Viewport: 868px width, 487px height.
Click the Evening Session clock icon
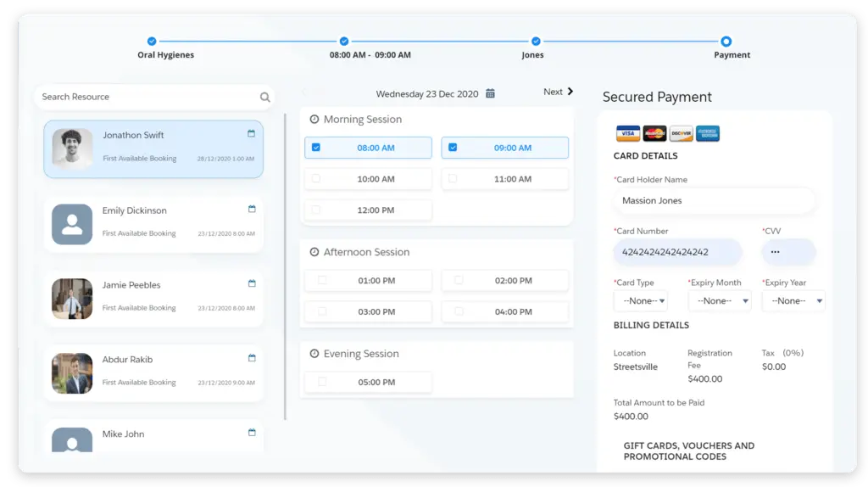pos(314,354)
